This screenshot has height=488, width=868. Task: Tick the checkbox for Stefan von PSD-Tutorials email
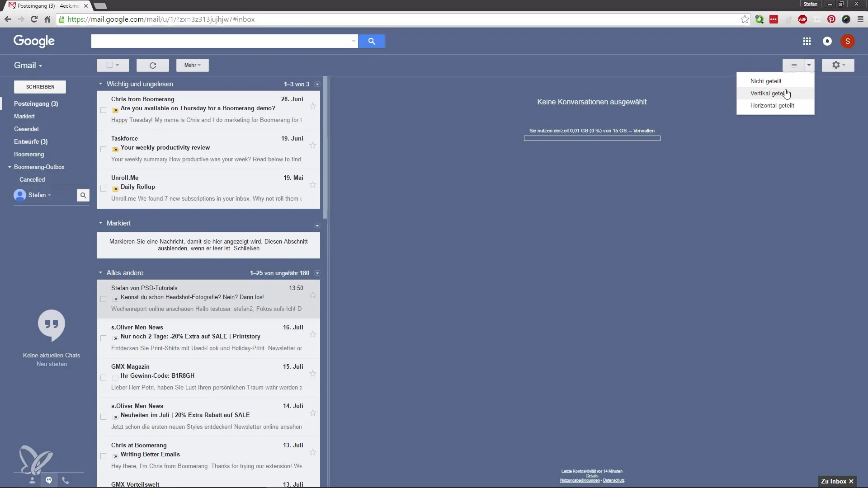point(104,299)
